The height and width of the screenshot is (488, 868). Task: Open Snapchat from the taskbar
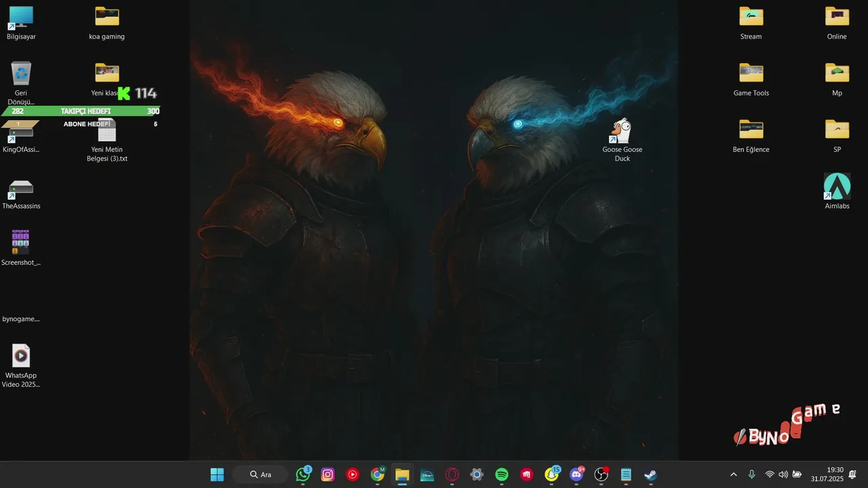point(552,474)
